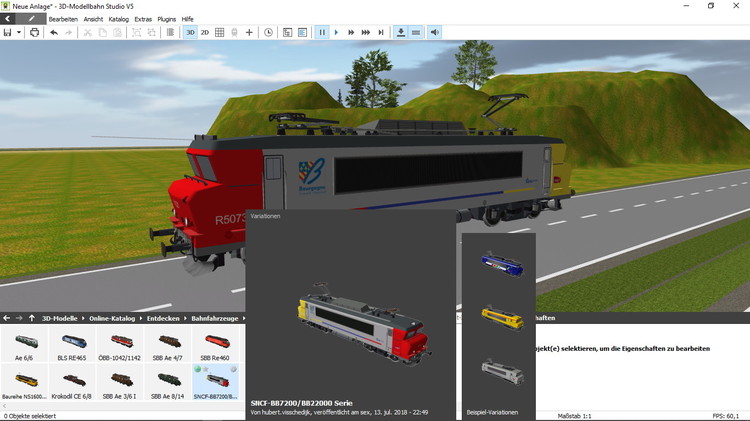
Task: Select the SBB Ae 3/6 I model
Action: point(120,382)
